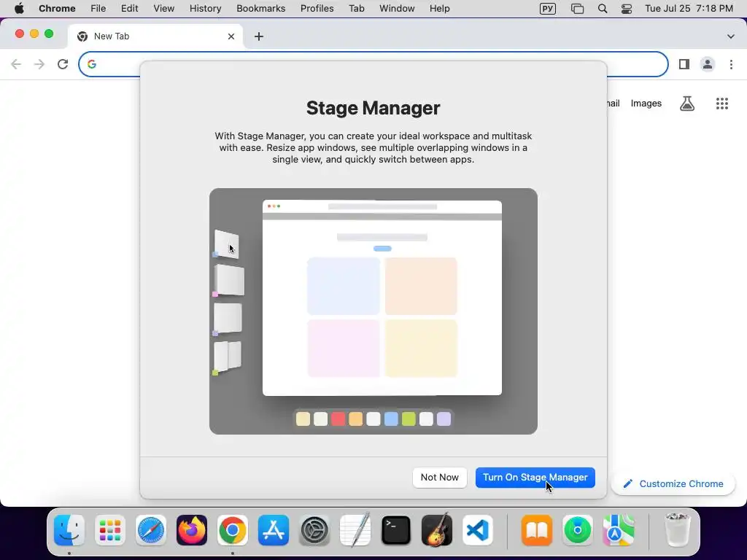Open a new tab with plus button

(x=259, y=36)
